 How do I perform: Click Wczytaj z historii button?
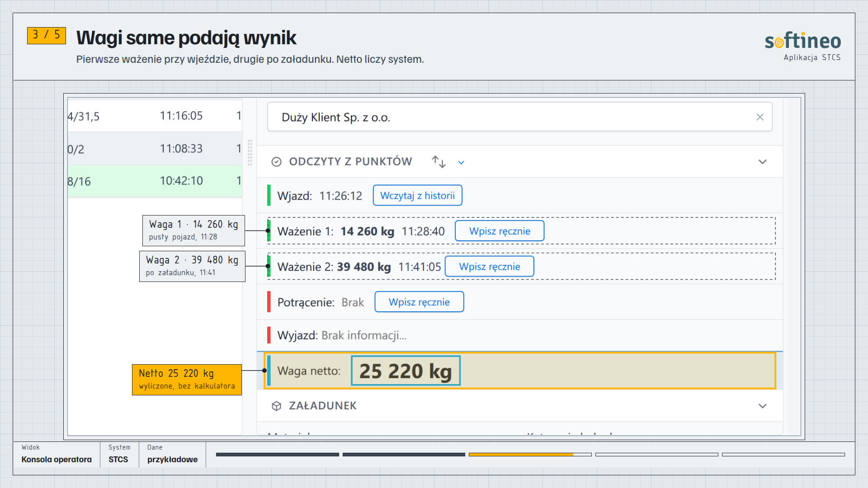coord(417,195)
